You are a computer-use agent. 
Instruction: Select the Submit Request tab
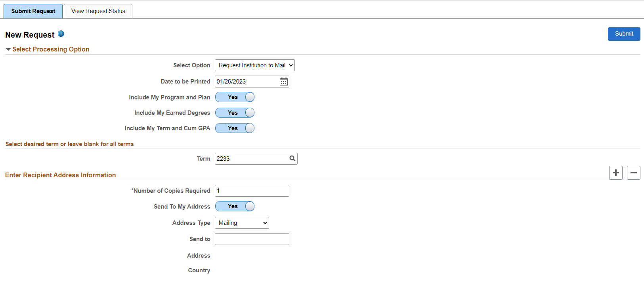33,11
